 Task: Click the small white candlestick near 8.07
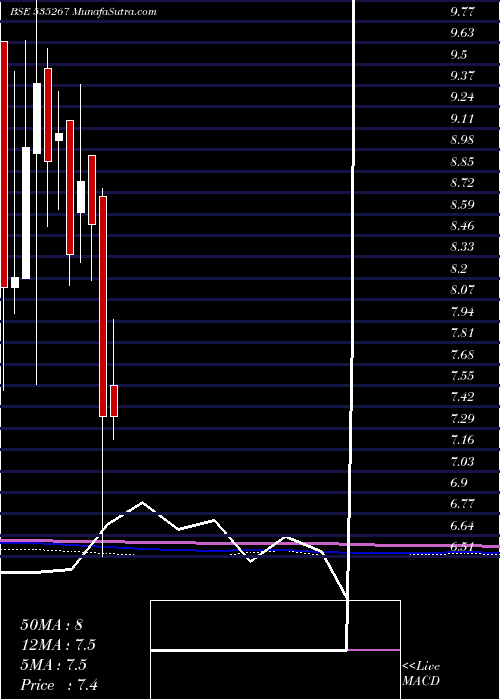[x=15, y=283]
